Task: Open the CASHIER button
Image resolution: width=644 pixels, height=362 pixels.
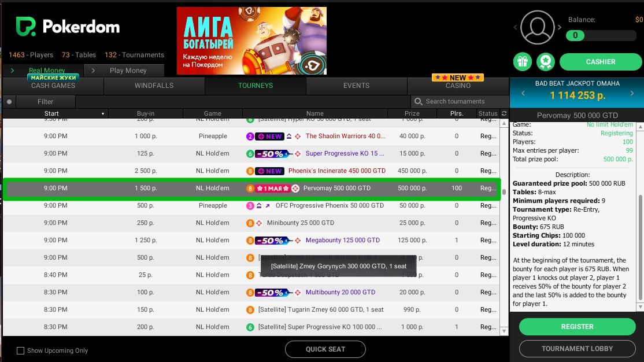Action: (601, 62)
